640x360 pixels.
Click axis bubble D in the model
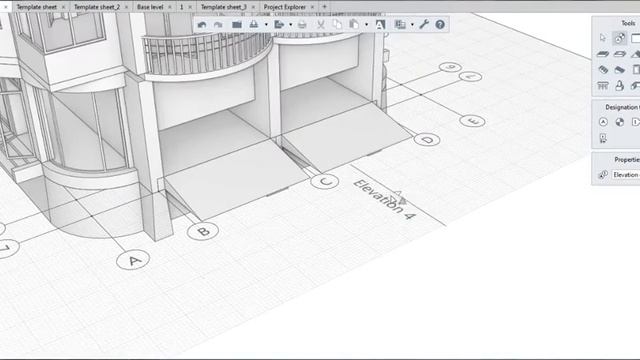(x=427, y=140)
